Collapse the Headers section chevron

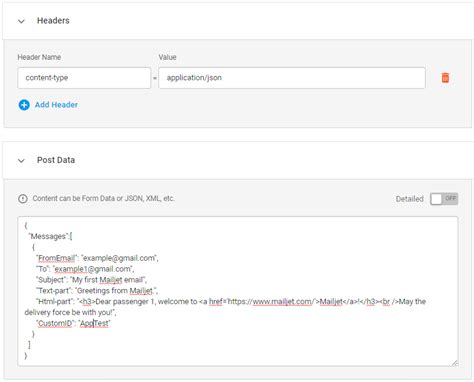pos(21,21)
